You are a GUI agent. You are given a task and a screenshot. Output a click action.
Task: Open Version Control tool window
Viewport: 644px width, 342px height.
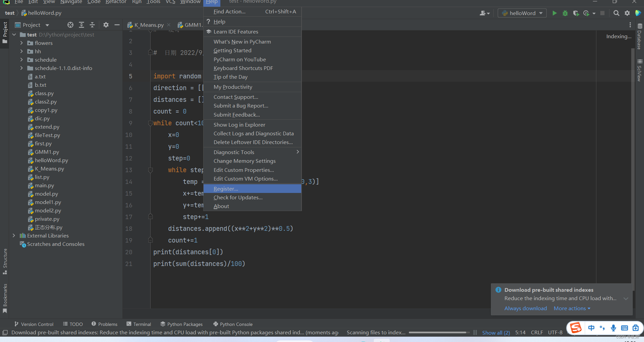tap(34, 324)
